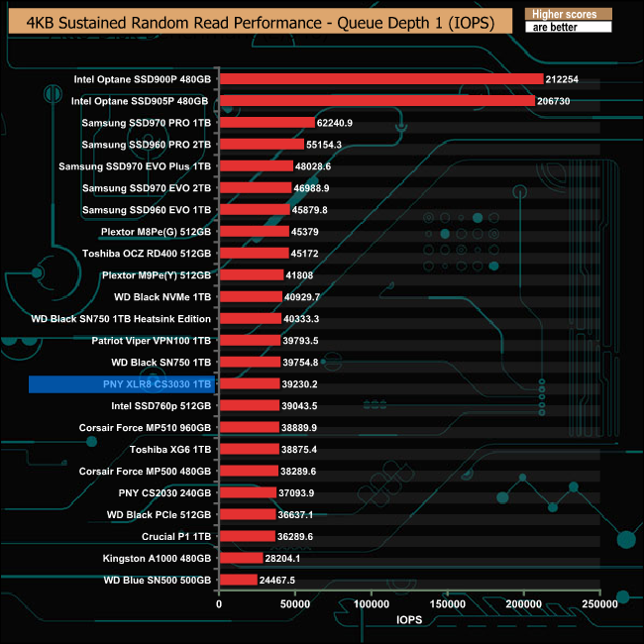644x644 pixels.
Task: Select the Samsung SSD970 PRO 1TB label
Action: [147, 123]
